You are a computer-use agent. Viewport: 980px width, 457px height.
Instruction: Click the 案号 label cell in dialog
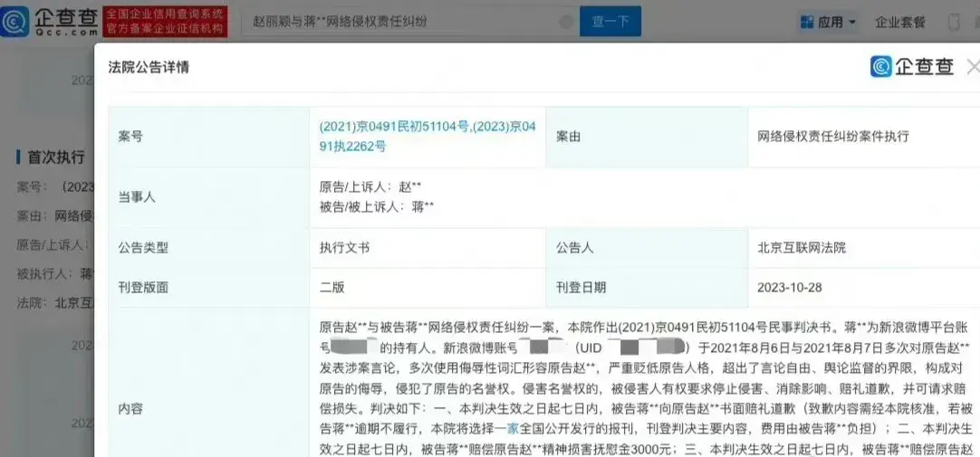[x=208, y=137]
